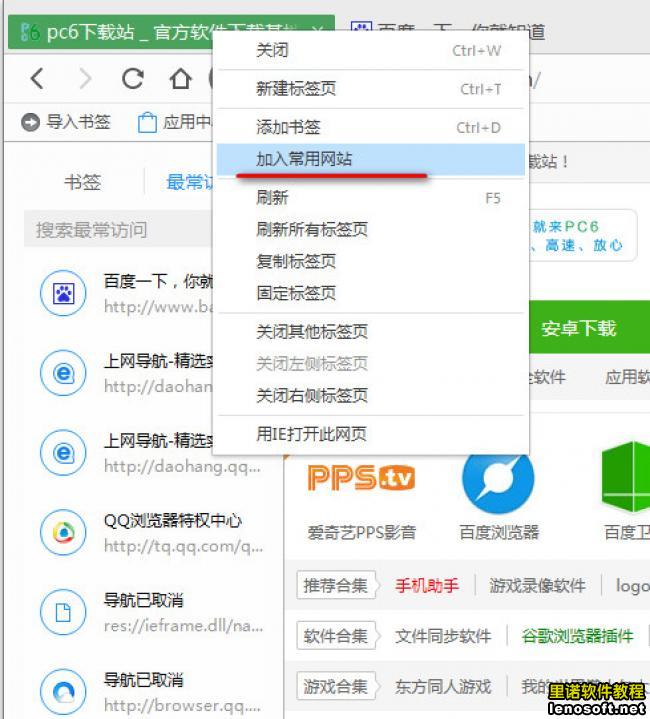Open the 百度一下 most-visited entry
650x719 pixels.
click(x=126, y=293)
